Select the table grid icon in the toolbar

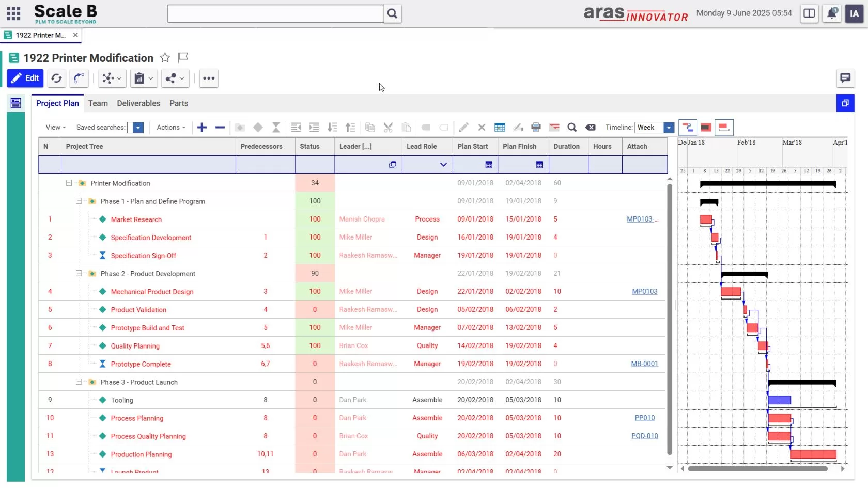pyautogui.click(x=500, y=128)
